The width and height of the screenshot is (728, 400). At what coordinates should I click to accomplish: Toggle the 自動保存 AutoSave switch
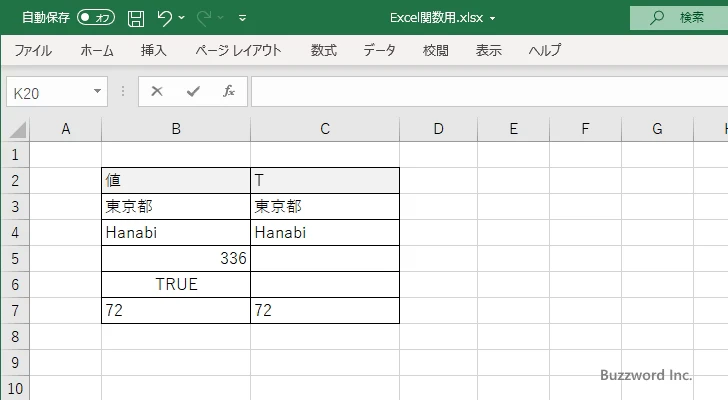[96, 18]
